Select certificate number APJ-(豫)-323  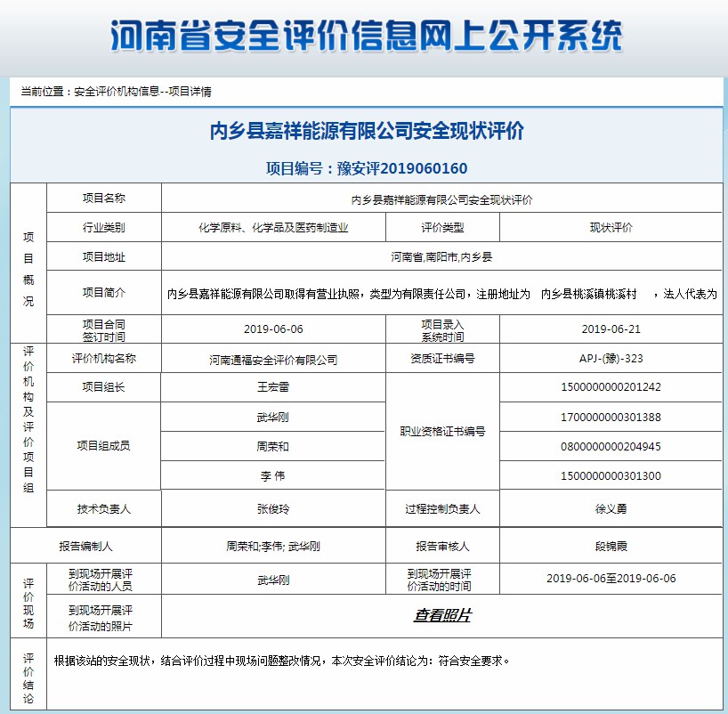(x=611, y=359)
